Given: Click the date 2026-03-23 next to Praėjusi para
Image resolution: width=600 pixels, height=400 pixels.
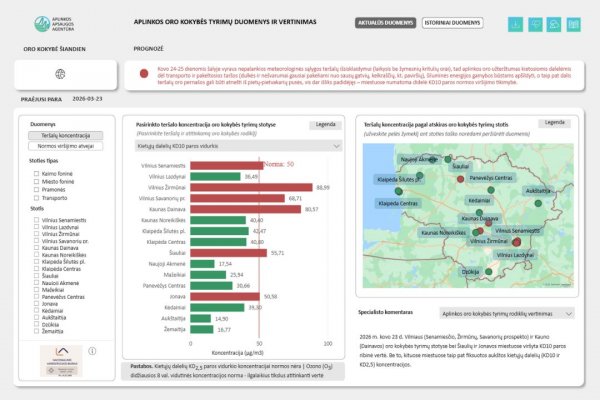Looking at the screenshot, I should (x=87, y=99).
